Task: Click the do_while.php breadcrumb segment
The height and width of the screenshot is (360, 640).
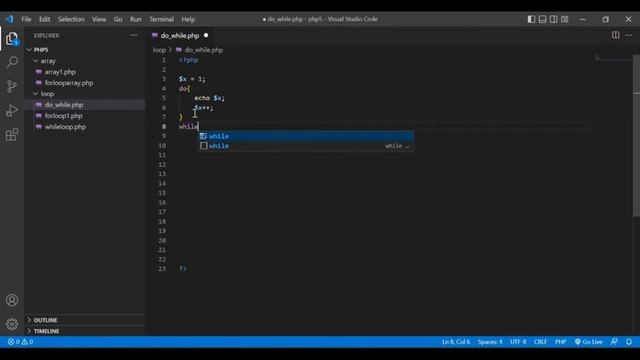Action: (x=204, y=50)
